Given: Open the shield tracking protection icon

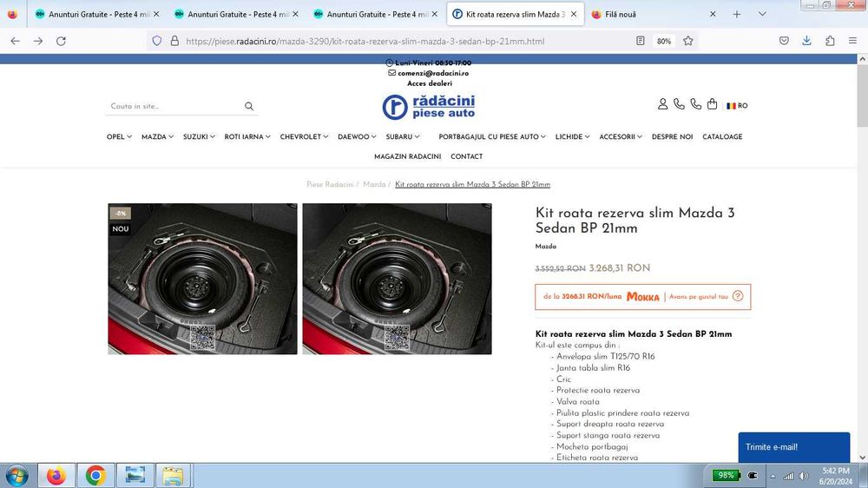Looking at the screenshot, I should tap(156, 41).
